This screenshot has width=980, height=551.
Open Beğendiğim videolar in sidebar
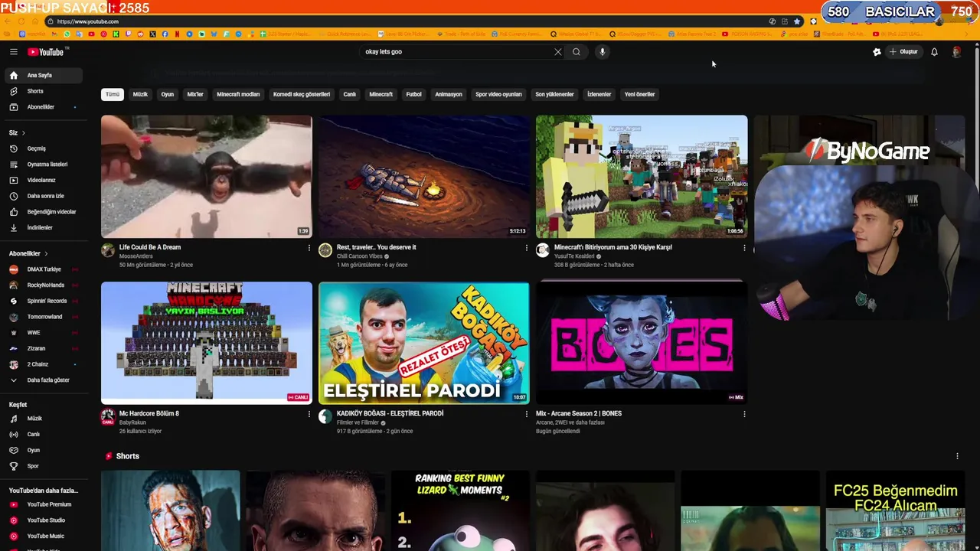click(x=43, y=212)
